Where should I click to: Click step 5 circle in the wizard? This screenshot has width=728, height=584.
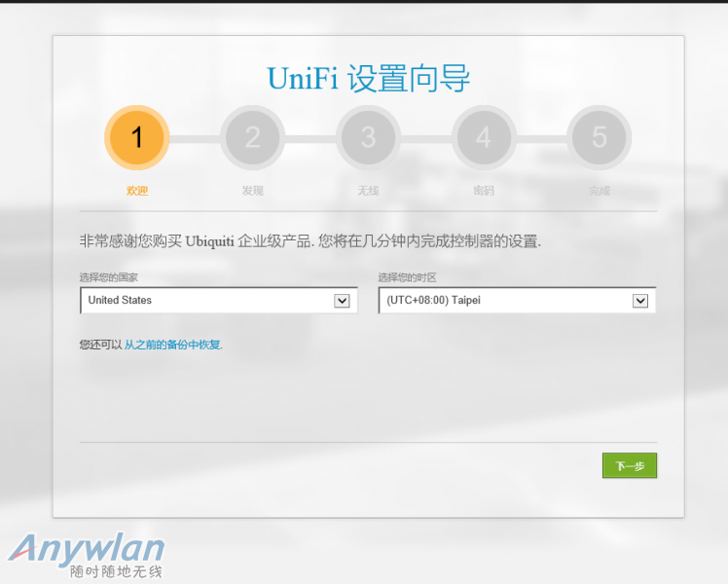[x=600, y=137]
